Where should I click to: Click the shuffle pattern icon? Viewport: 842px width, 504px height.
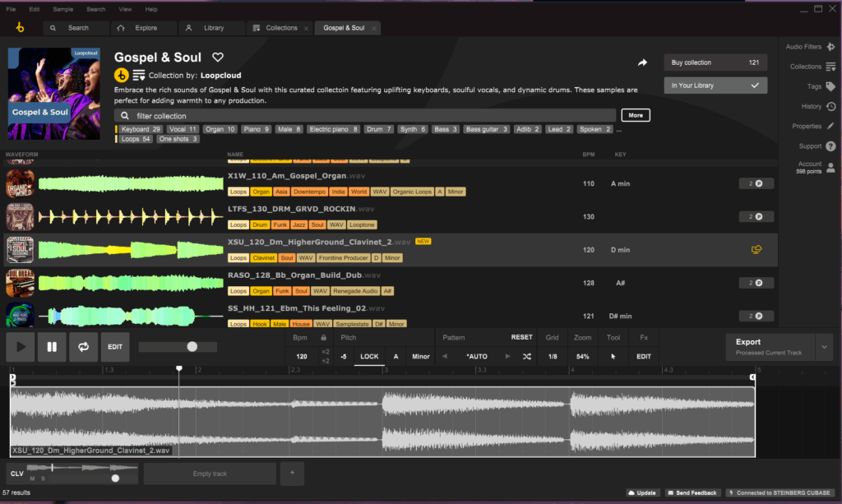point(527,356)
